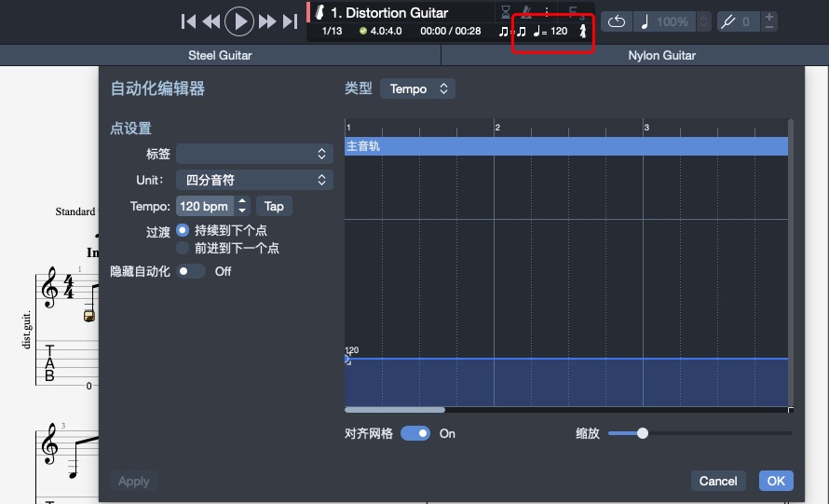Image resolution: width=829 pixels, height=504 pixels.
Task: Click the 0 fret number in the tablature
Action: click(88, 386)
